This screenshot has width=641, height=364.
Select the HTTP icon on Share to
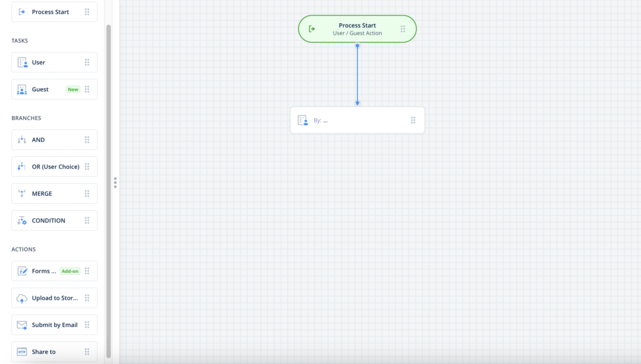click(21, 351)
